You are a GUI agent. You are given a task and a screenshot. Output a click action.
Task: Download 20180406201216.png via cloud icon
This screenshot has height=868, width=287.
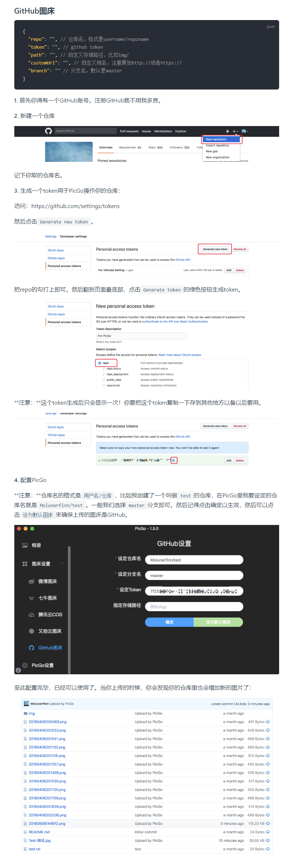point(268,756)
